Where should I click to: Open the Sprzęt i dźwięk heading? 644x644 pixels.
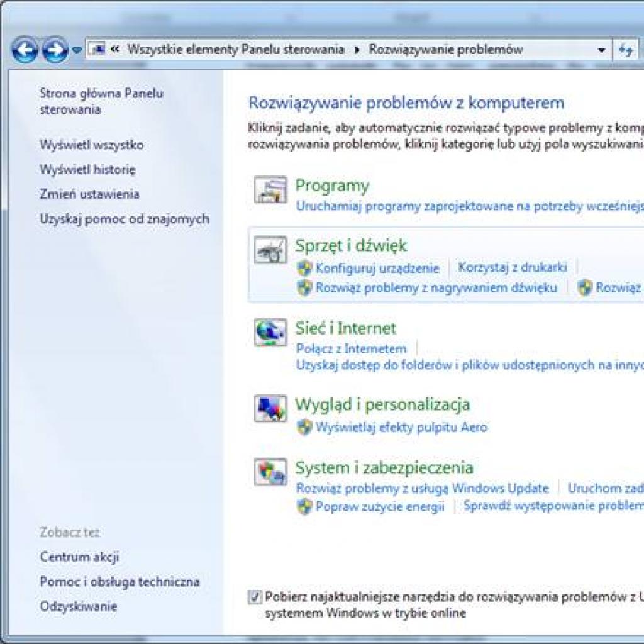click(x=351, y=245)
